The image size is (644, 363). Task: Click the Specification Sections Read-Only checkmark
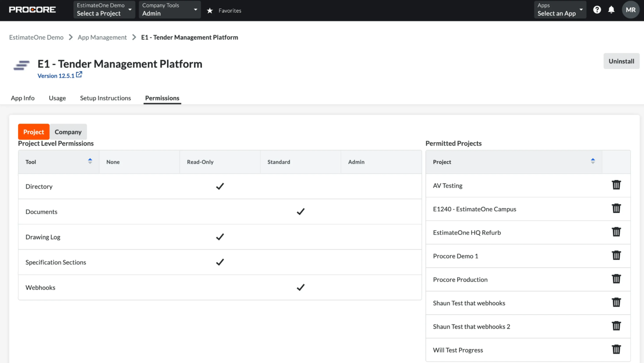tap(220, 262)
